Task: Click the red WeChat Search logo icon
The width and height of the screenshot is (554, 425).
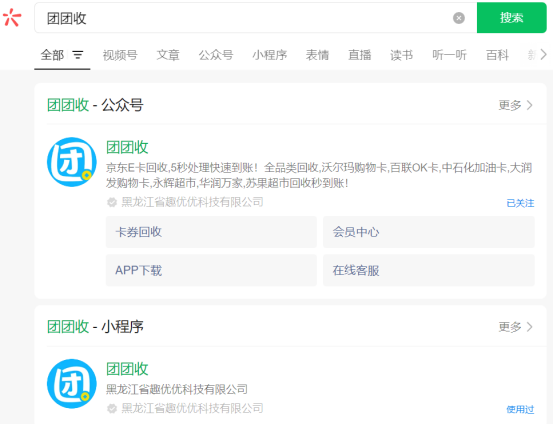Action: (x=12, y=17)
